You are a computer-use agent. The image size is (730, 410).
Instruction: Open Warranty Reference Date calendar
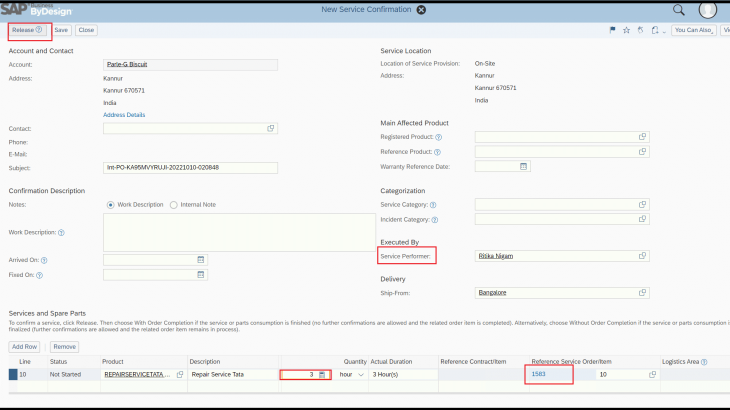(x=523, y=166)
